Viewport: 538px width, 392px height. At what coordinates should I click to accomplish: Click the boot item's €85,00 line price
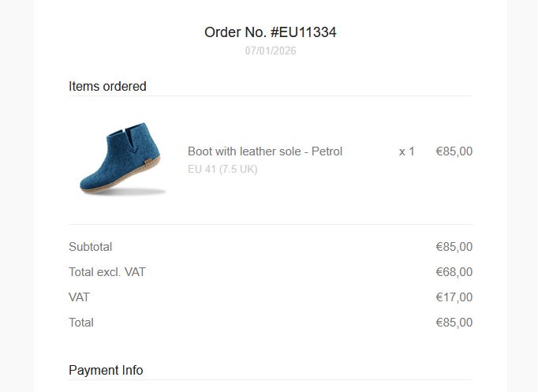click(454, 151)
